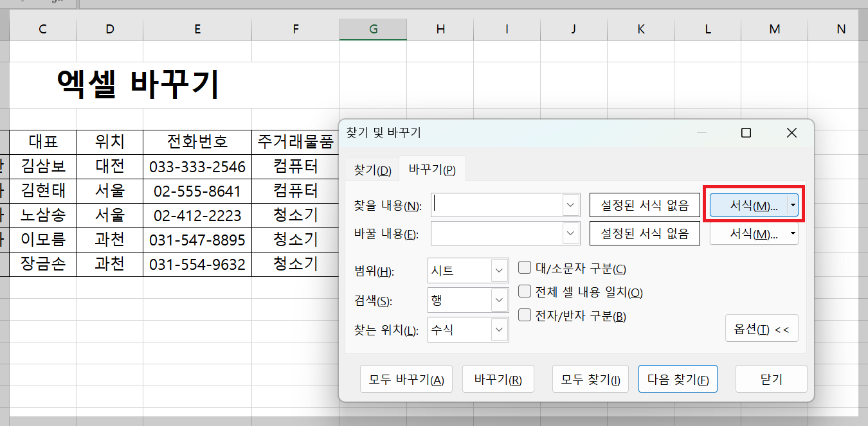Enable 전자/반자 구분 option

[x=525, y=315]
